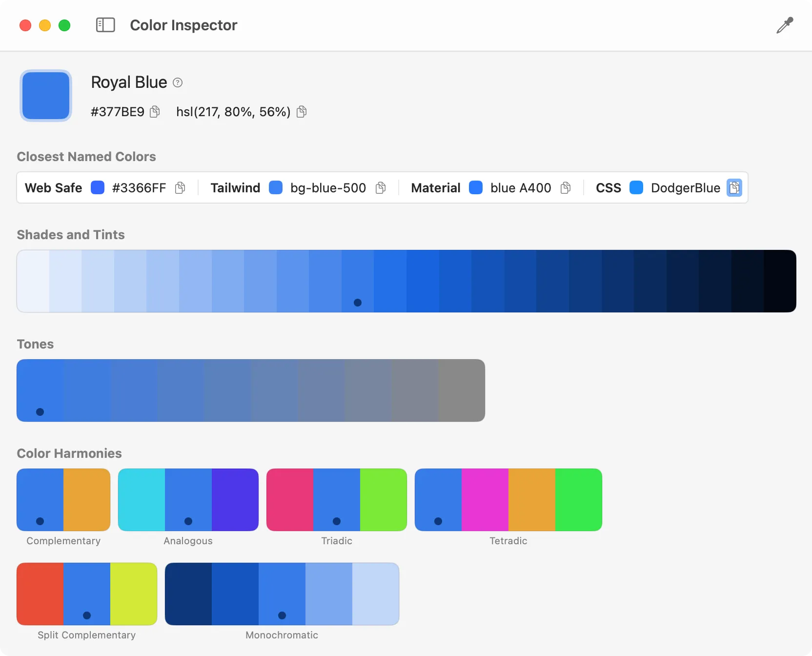Select the Web Safe color chip

pyautogui.click(x=98, y=187)
